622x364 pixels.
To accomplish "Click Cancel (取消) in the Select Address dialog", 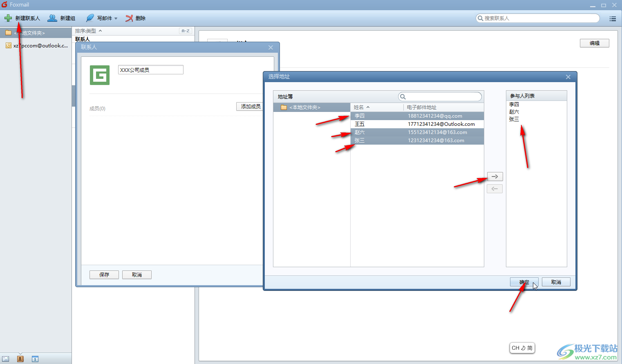I will (x=556, y=282).
